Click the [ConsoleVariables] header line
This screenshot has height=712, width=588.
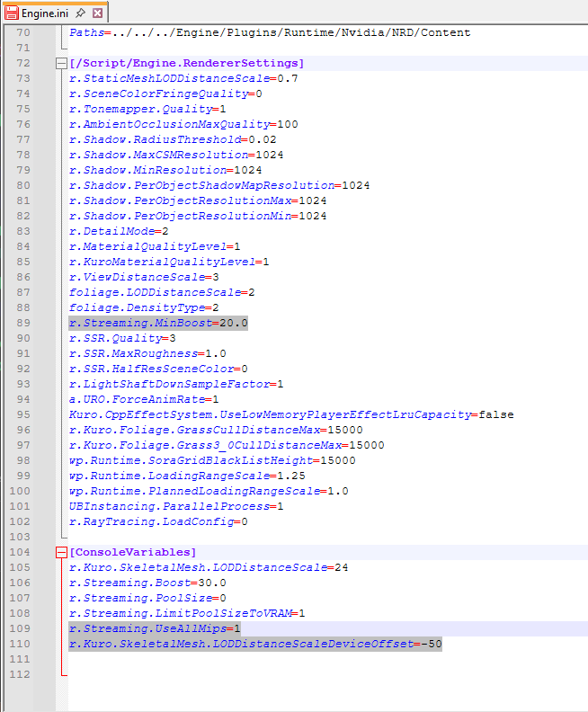pyautogui.click(x=132, y=552)
